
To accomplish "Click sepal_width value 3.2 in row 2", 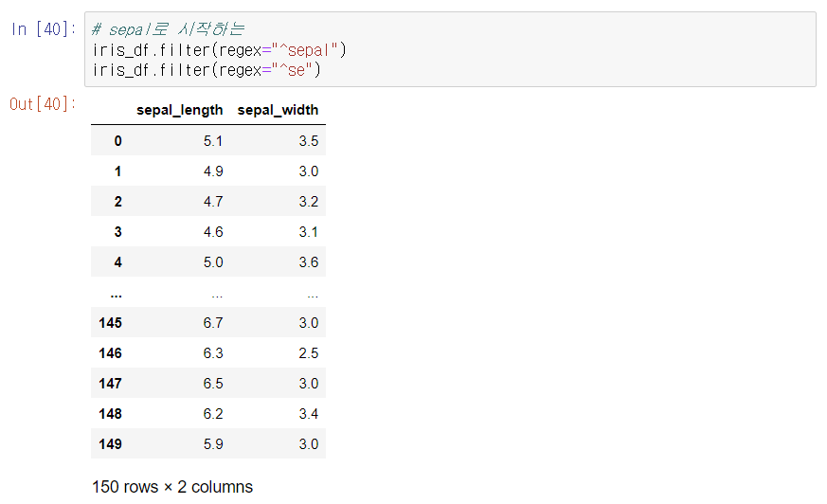I will [x=309, y=202].
